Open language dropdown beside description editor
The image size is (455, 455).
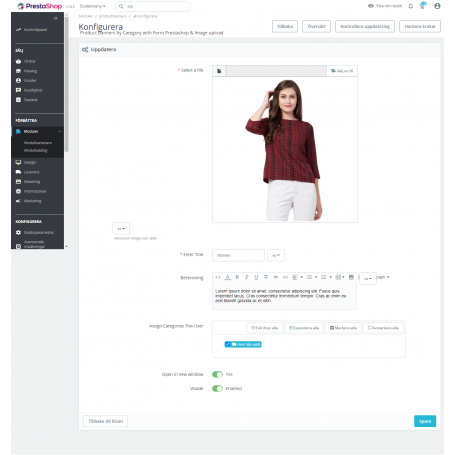click(x=368, y=279)
